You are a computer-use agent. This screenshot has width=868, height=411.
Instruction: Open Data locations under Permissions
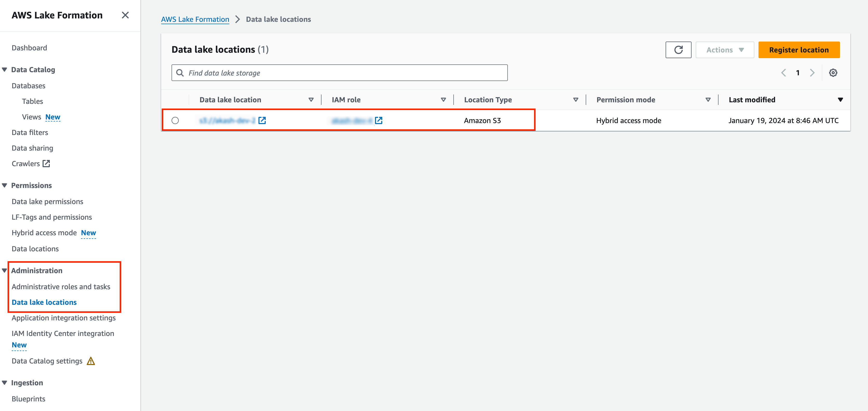coord(35,249)
